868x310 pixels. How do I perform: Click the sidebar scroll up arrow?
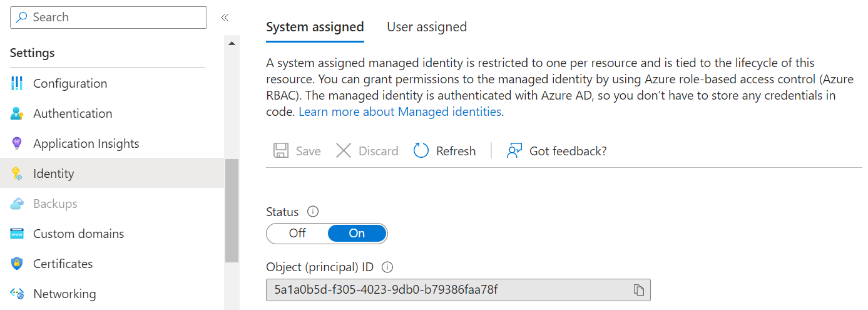[x=232, y=43]
